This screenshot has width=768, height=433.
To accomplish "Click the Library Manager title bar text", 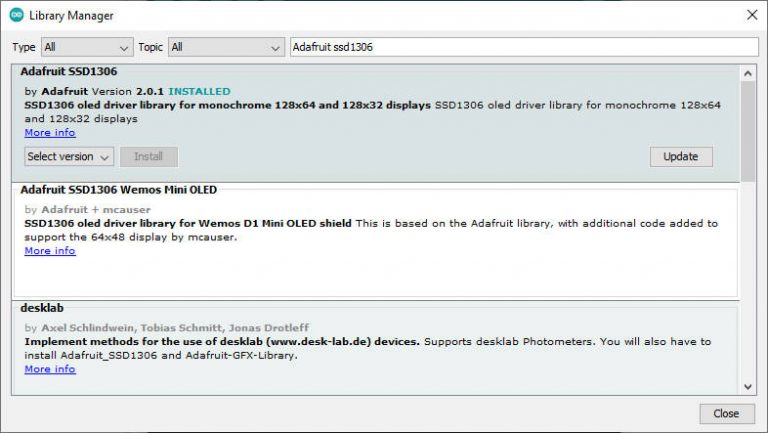I will (x=71, y=16).
